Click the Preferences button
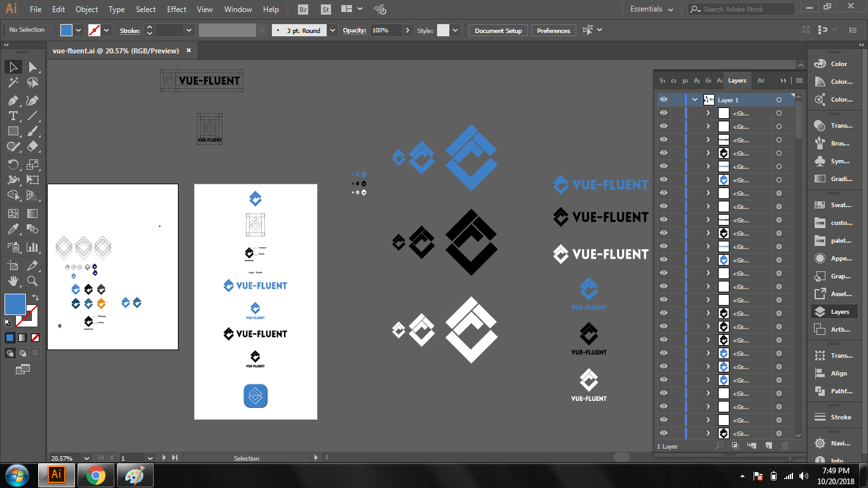The width and height of the screenshot is (868, 488). pyautogui.click(x=553, y=30)
